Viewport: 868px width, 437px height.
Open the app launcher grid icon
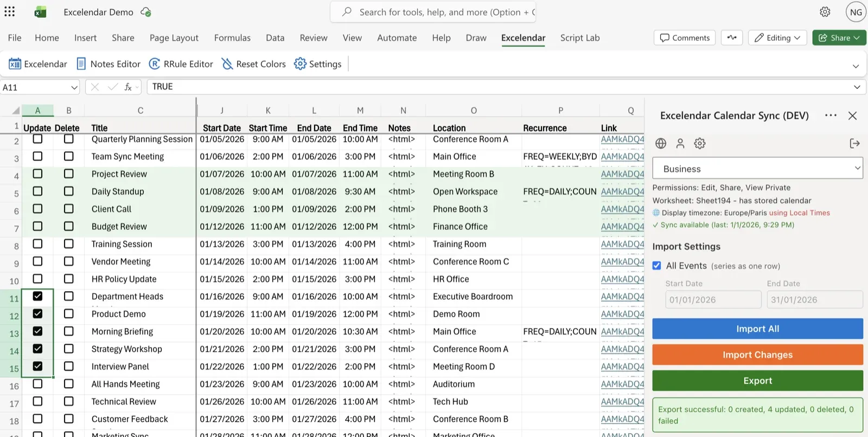click(x=10, y=11)
